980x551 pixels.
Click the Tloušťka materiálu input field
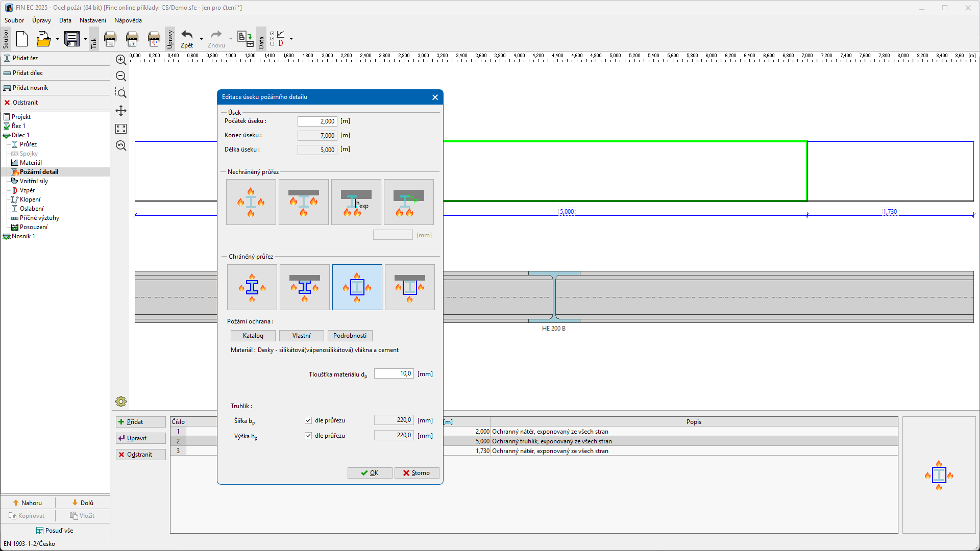[394, 374]
